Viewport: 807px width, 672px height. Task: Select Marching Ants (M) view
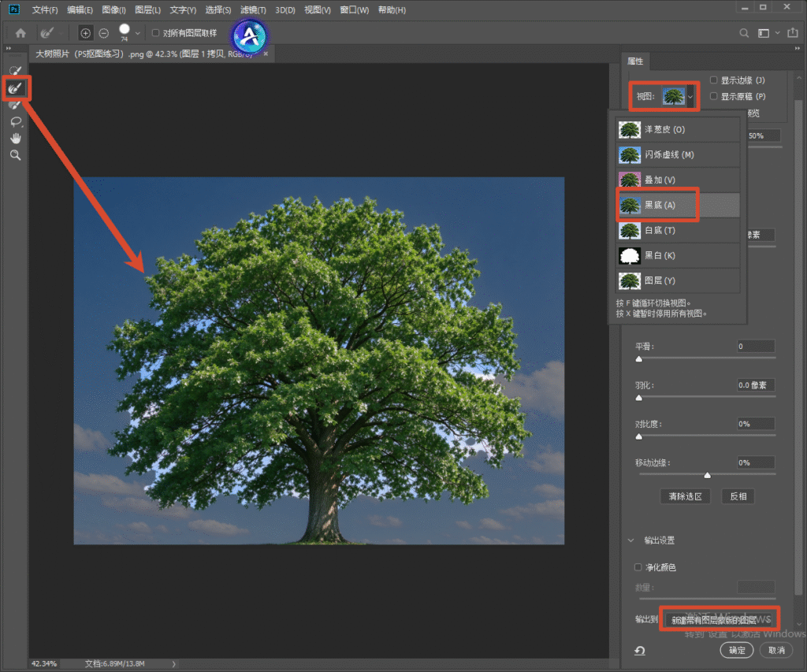tap(678, 155)
